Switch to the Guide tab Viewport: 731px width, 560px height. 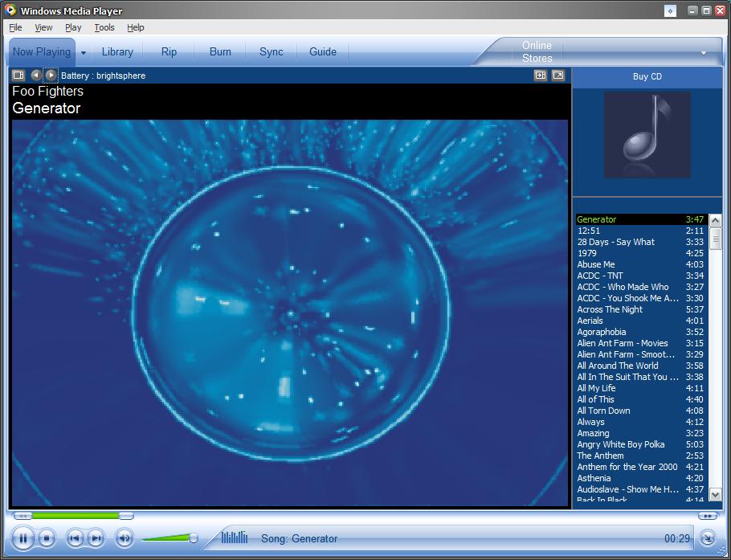pyautogui.click(x=323, y=51)
